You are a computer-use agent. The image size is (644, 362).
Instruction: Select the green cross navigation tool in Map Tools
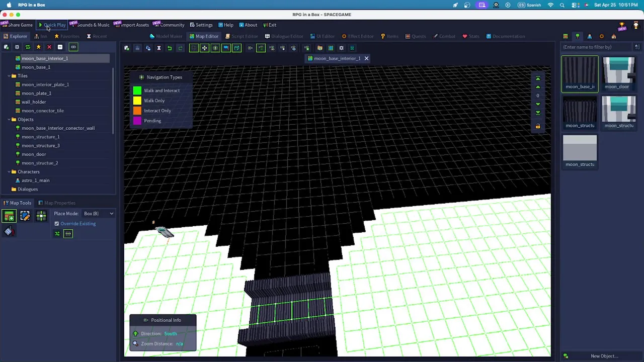click(x=41, y=216)
